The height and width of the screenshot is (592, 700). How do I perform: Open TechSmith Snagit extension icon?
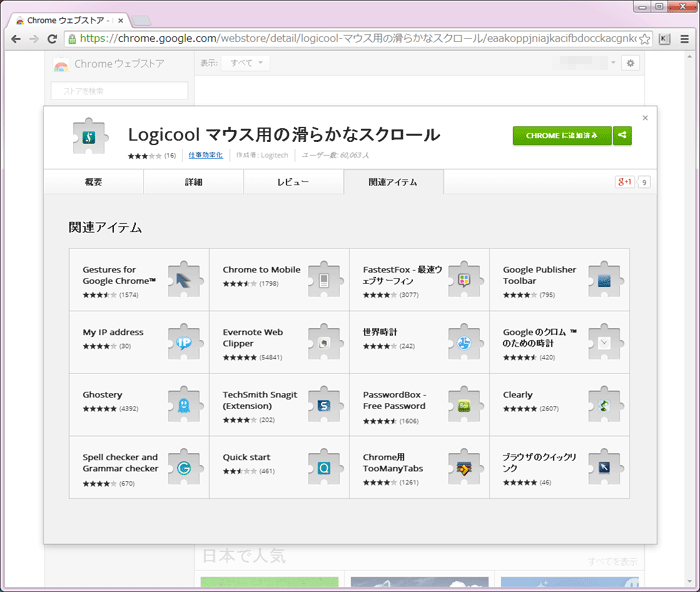(325, 405)
